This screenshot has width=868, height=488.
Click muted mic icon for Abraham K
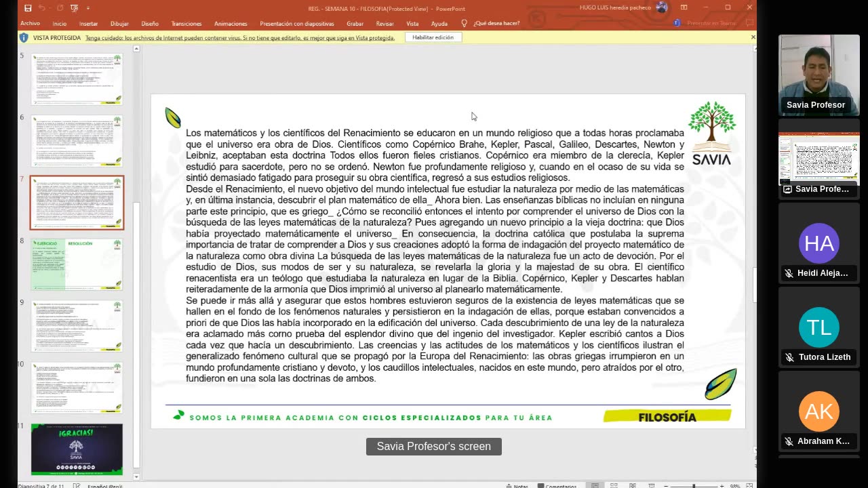coord(789,441)
